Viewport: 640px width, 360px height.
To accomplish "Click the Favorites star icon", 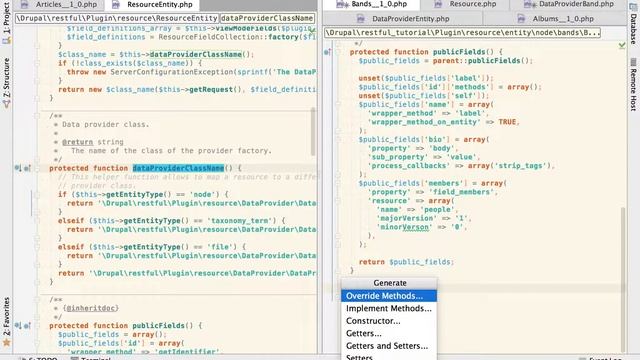I will tap(6, 342).
